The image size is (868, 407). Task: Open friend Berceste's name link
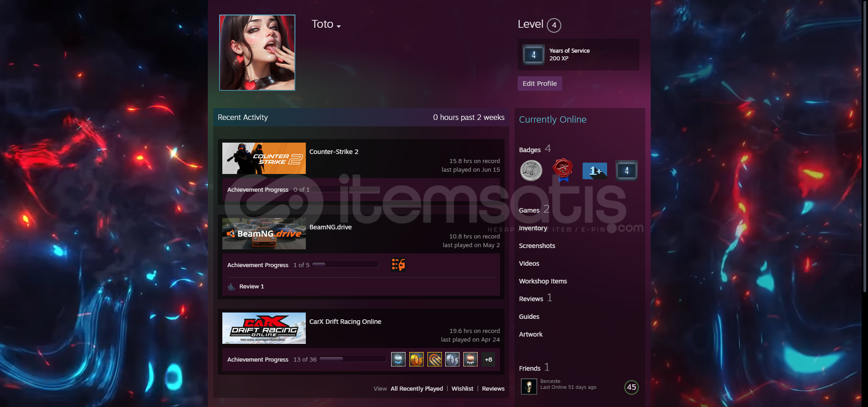click(x=550, y=382)
